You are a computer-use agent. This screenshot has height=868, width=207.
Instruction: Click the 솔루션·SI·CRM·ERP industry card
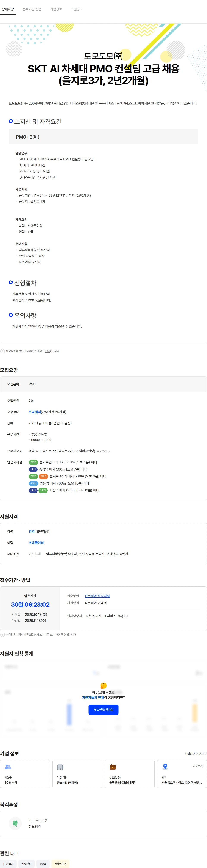click(130, 774)
